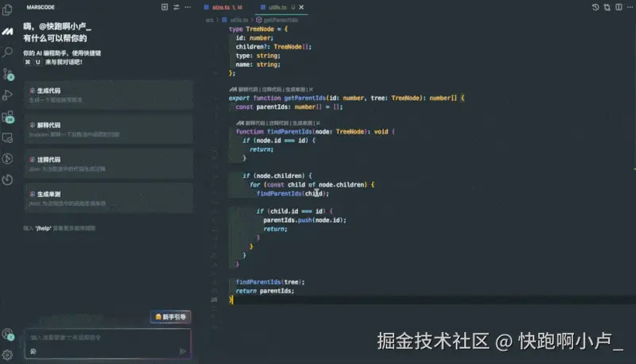Select the 生成代码 suggestion card
This screenshot has height=364, width=636.
click(108, 95)
